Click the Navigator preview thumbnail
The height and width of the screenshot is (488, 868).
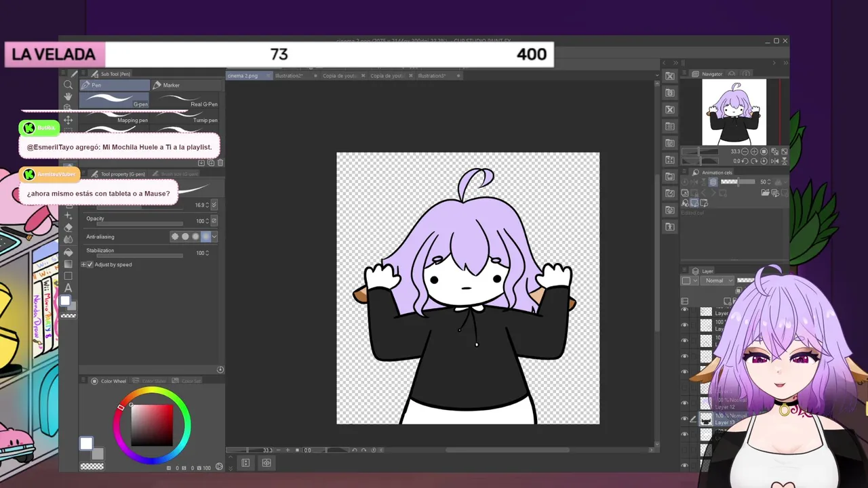734,112
